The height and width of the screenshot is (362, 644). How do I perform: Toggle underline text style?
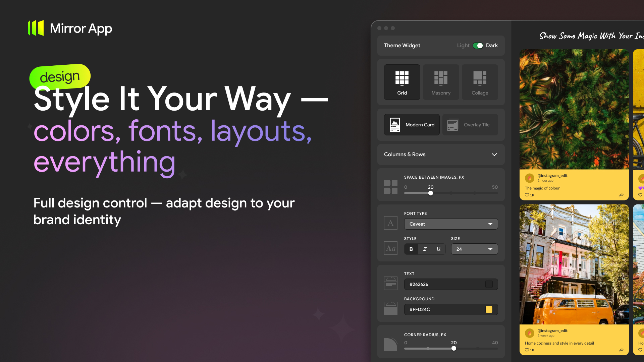point(438,249)
